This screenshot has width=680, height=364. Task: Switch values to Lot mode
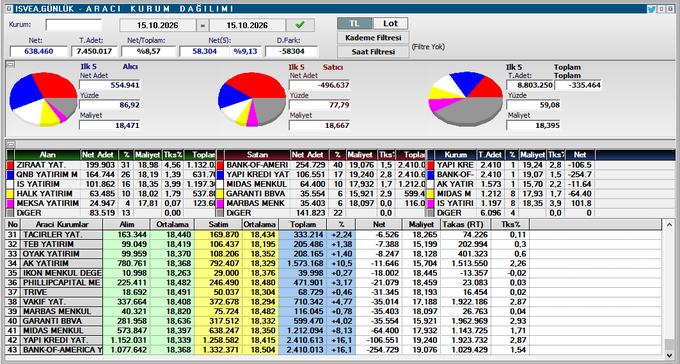click(390, 23)
